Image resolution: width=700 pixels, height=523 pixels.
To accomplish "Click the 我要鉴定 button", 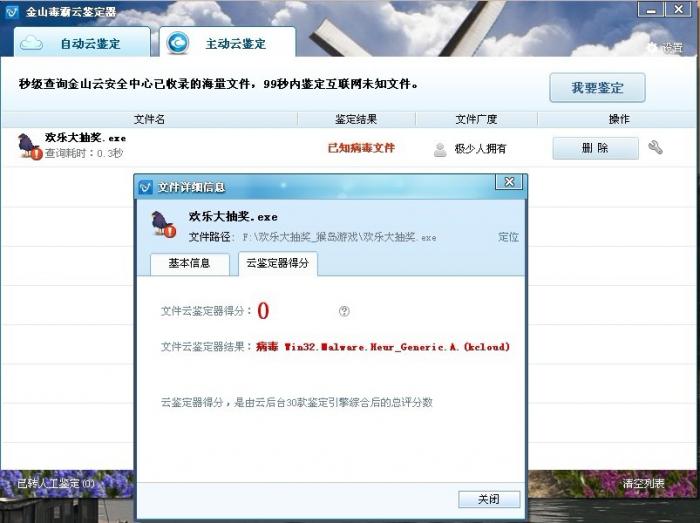I will coord(597,88).
